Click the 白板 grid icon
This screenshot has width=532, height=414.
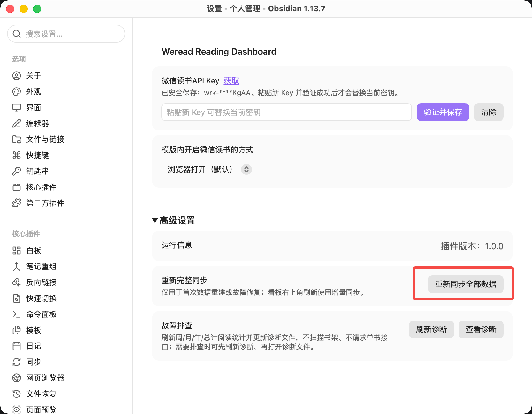point(17,251)
